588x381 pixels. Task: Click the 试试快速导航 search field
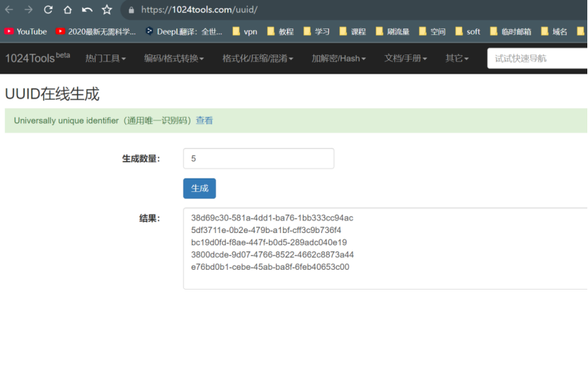click(537, 58)
